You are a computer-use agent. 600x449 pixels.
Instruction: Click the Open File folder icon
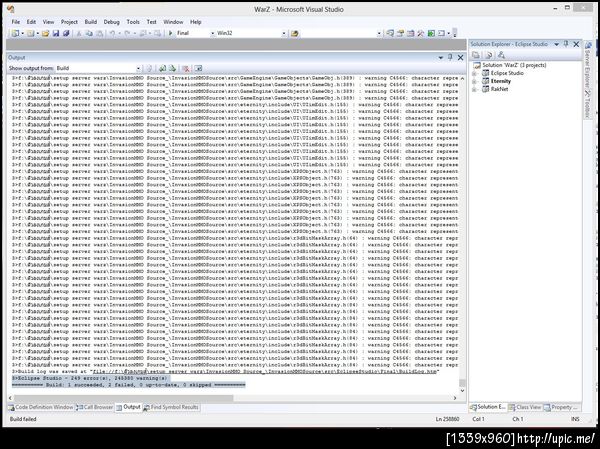(46, 33)
